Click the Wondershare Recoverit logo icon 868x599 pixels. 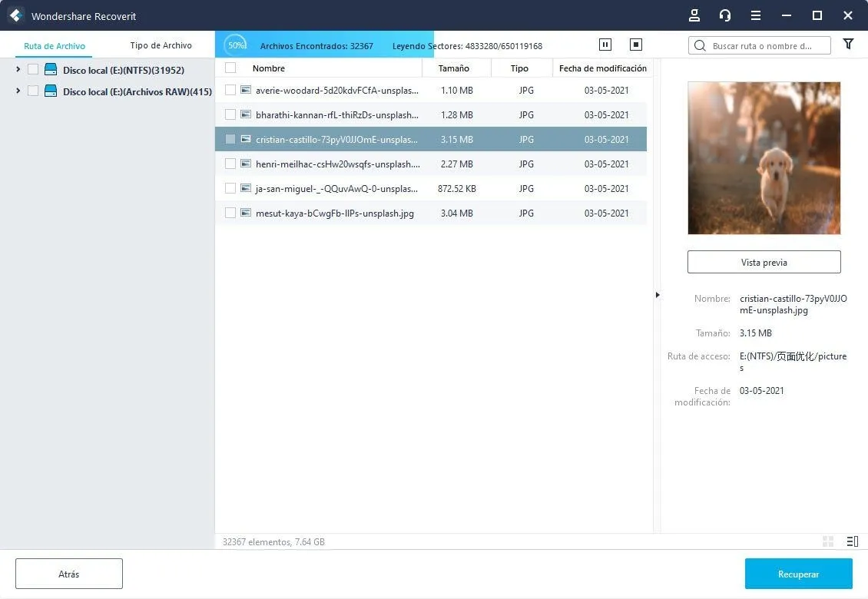[x=15, y=15]
